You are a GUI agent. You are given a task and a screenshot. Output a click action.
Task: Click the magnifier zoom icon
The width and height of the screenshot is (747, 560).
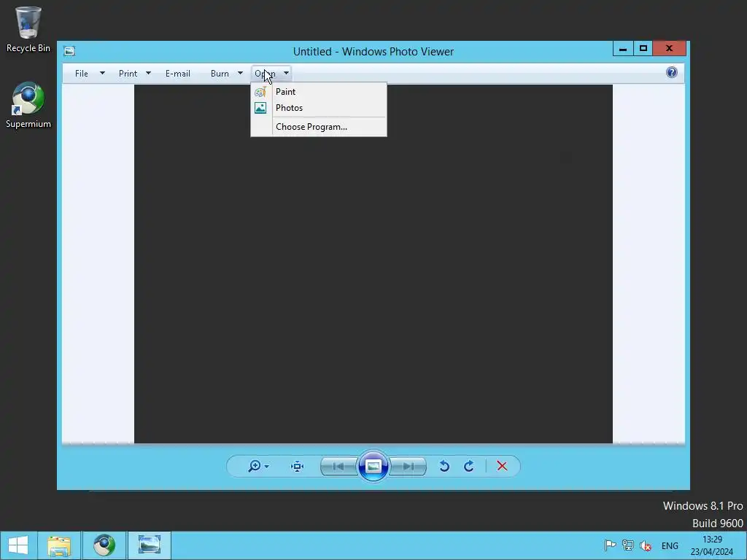[x=255, y=466]
